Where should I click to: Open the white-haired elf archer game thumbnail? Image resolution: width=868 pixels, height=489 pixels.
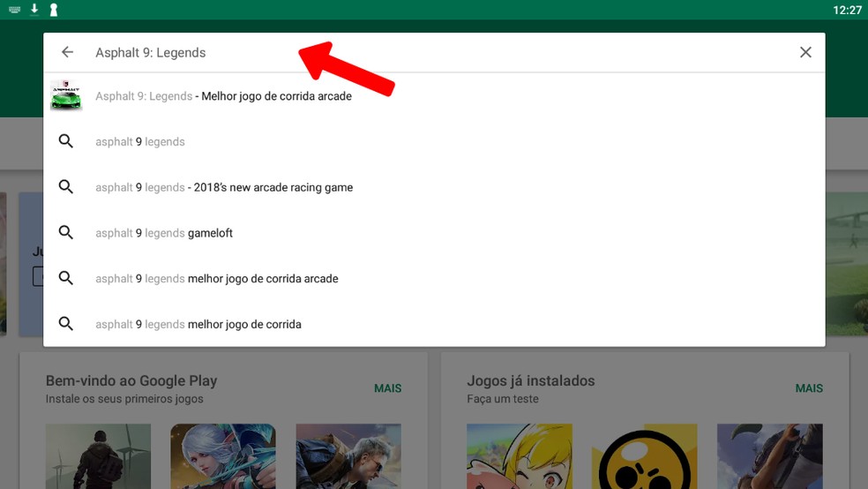tap(223, 456)
